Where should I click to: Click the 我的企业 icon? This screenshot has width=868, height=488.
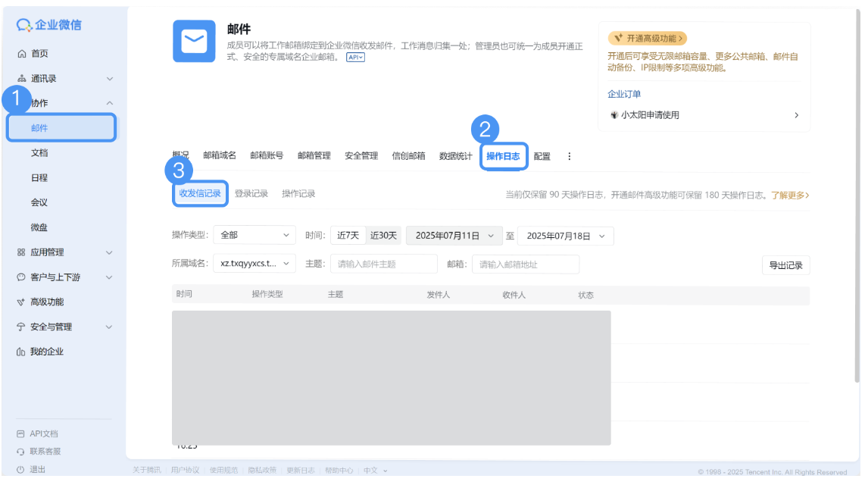(x=21, y=352)
